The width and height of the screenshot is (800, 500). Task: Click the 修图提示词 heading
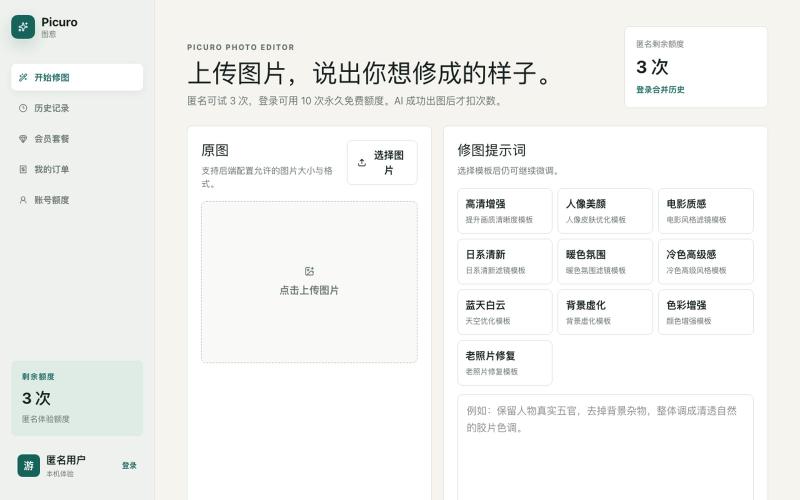click(x=491, y=151)
